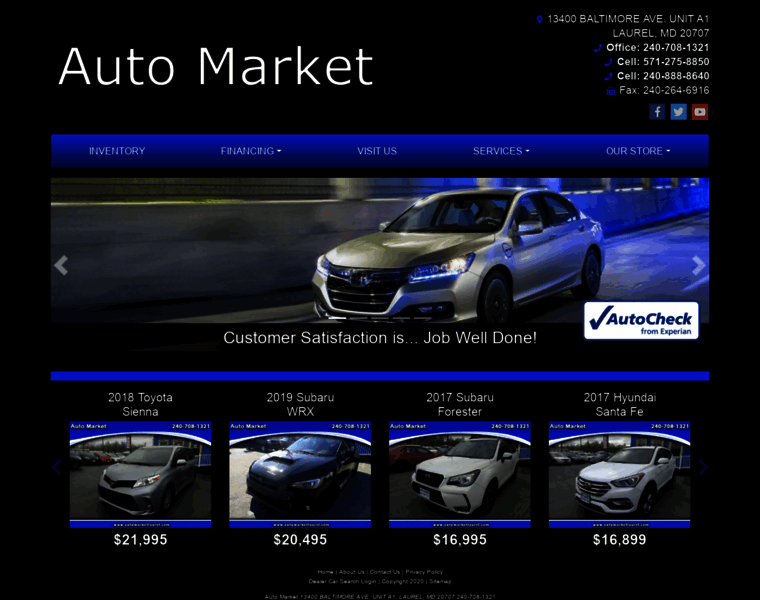Open the Twitter social icon

679,112
